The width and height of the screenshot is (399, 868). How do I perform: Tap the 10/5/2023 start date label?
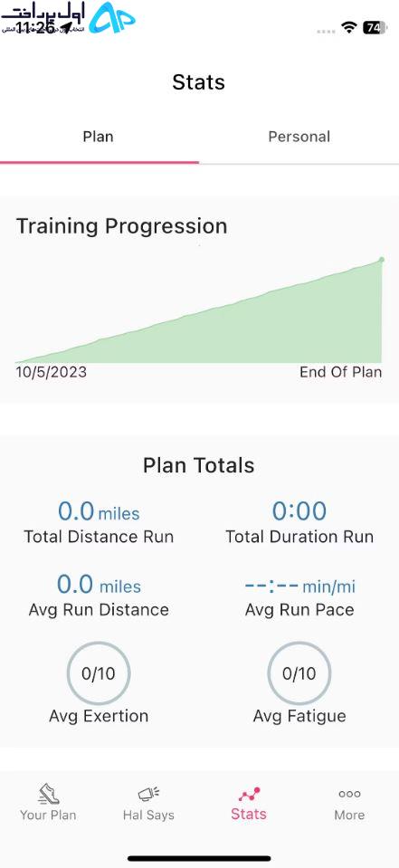(52, 372)
